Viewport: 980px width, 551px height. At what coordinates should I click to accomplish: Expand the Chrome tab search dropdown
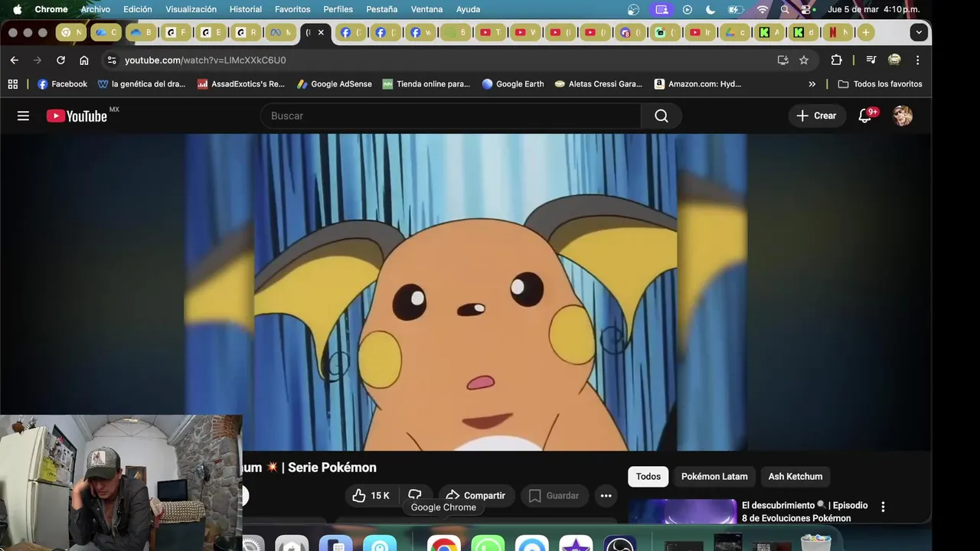(919, 32)
